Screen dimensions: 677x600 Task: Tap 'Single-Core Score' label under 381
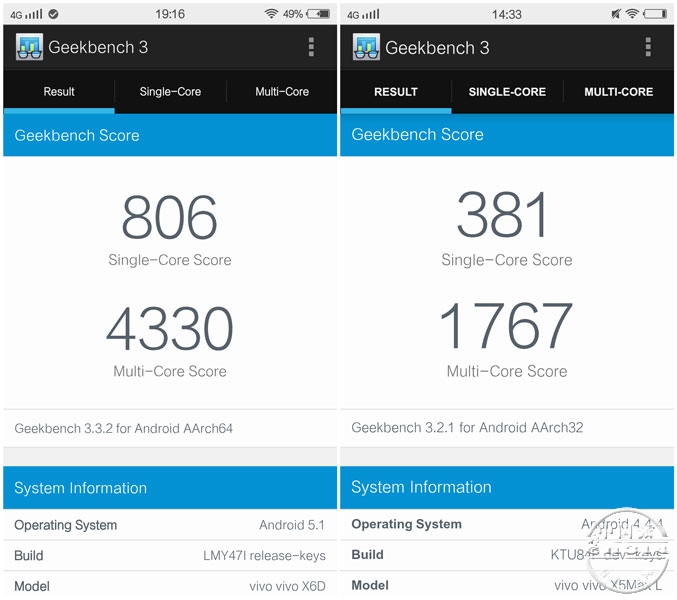(x=507, y=260)
